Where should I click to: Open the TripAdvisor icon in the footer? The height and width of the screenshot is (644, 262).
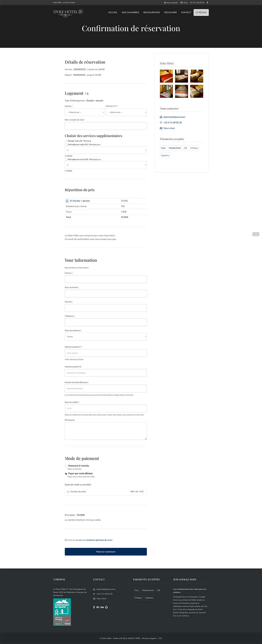coord(98,607)
